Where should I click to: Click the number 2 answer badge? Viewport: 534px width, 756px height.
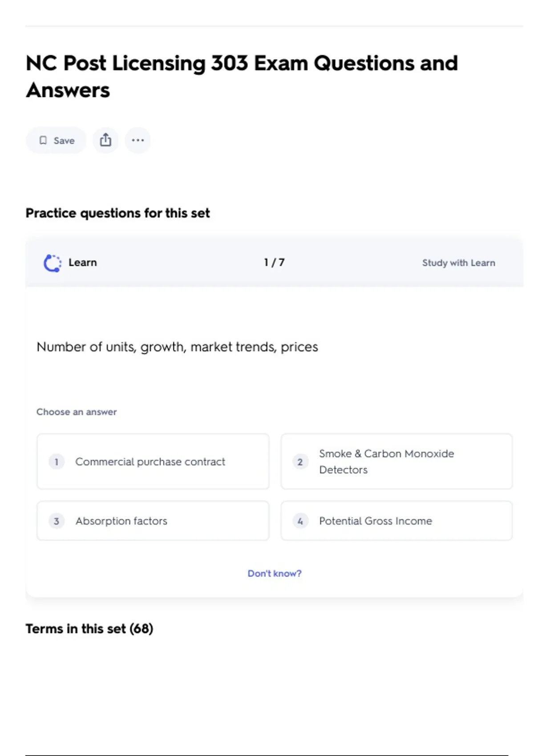tap(300, 462)
